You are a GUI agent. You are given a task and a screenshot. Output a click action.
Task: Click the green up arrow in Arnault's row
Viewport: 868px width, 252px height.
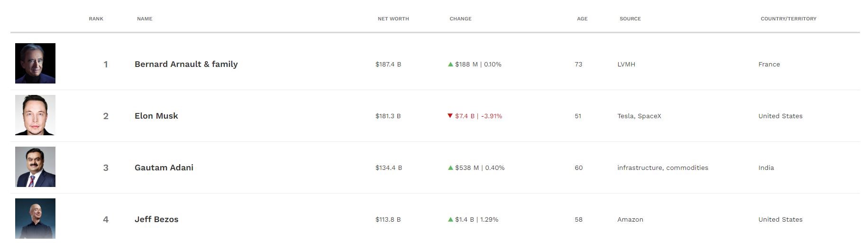450,64
